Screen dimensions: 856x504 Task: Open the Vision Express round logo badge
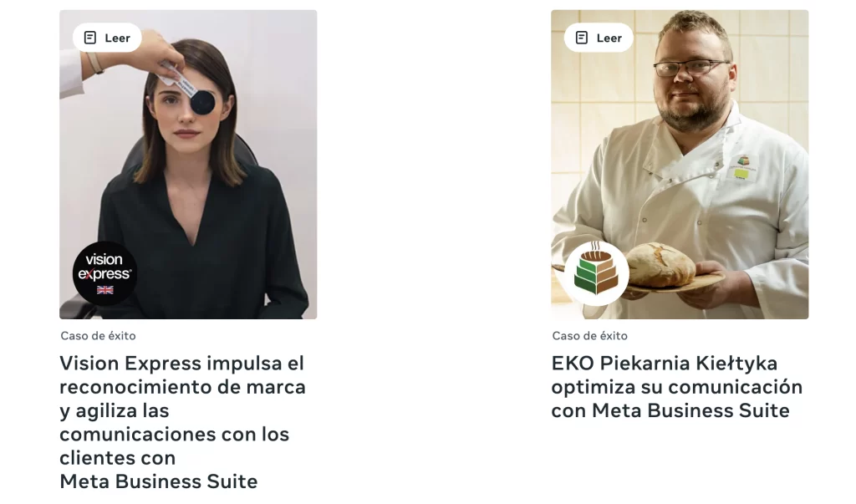pos(104,273)
